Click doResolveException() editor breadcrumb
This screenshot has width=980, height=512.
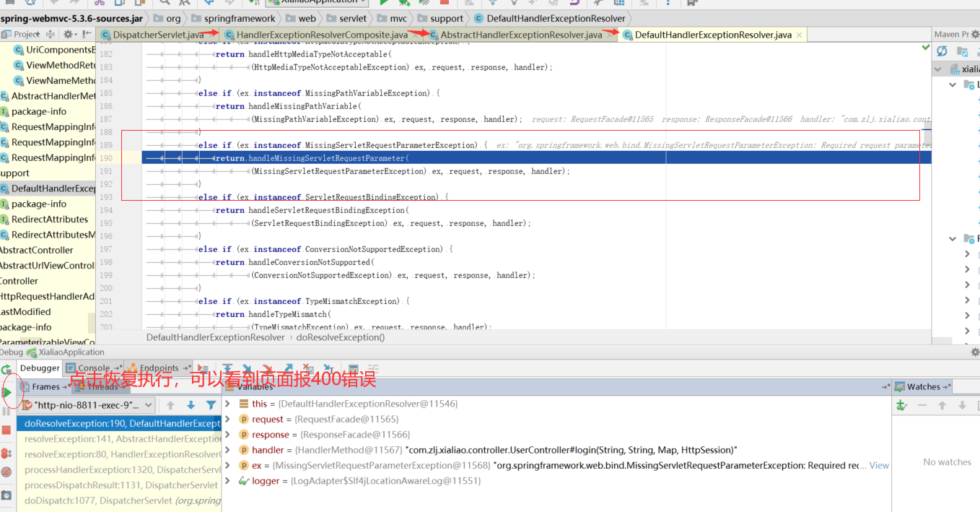click(x=341, y=337)
